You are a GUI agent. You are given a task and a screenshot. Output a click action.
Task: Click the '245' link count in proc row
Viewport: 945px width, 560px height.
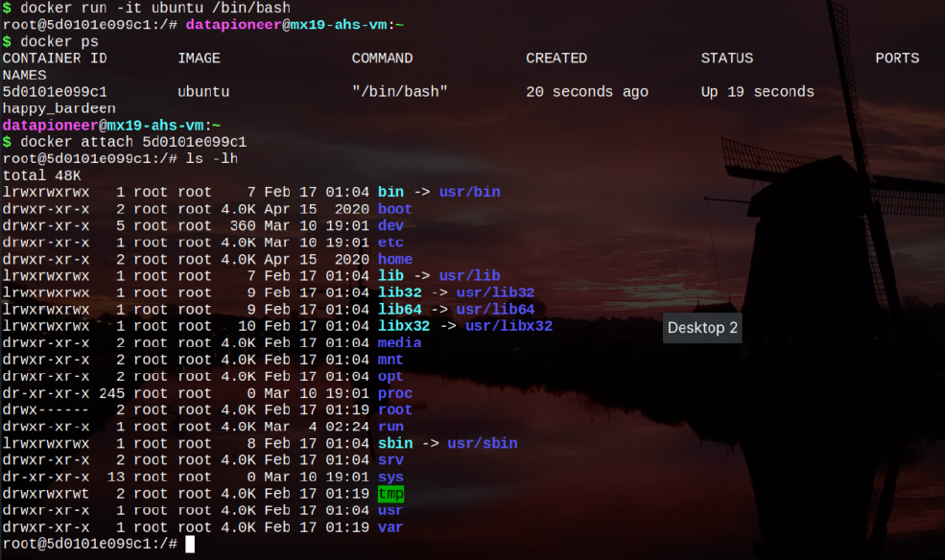click(111, 393)
